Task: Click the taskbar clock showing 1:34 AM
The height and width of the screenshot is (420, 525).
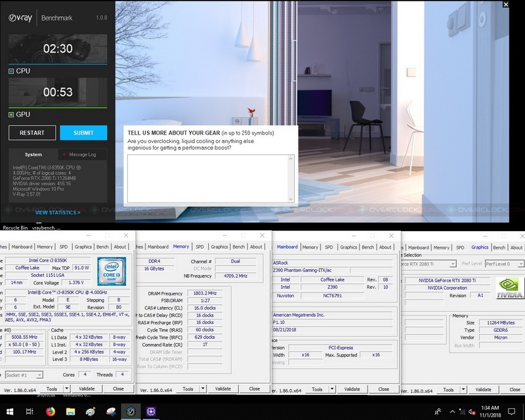Action: click(490, 411)
